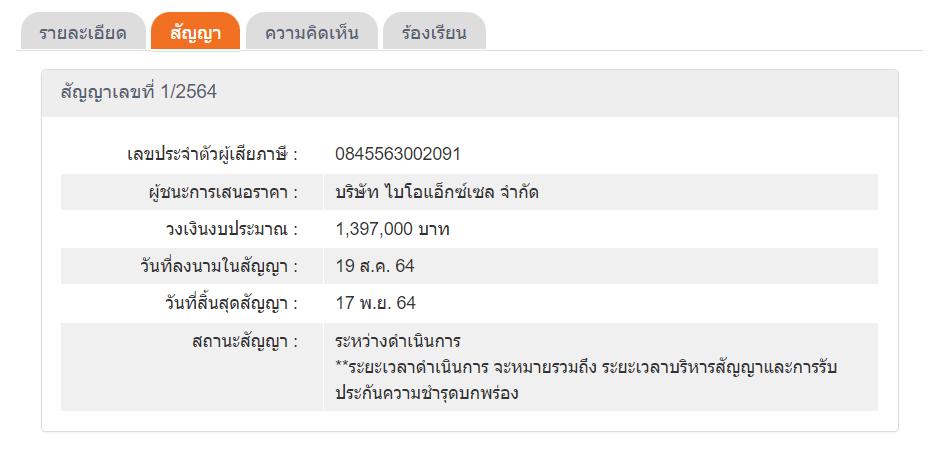Click the บาท currency unit text
Image resolution: width=933 pixels, height=471 pixels.
(x=434, y=229)
